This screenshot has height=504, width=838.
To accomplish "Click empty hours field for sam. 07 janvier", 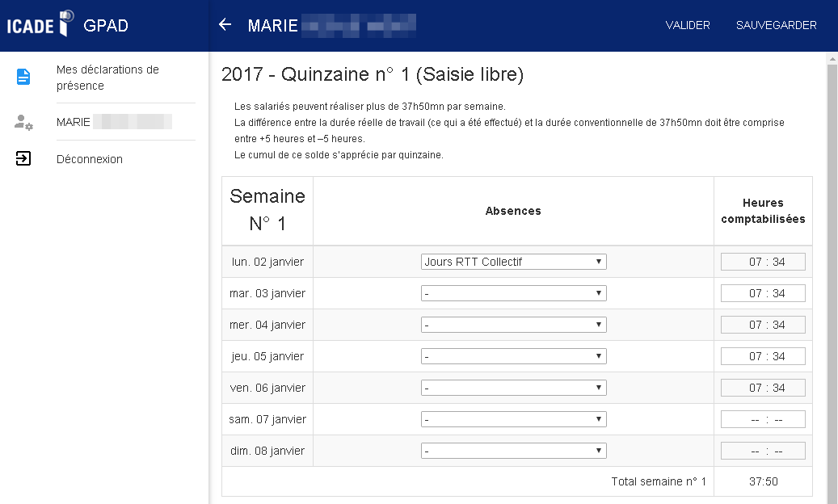I will (763, 419).
